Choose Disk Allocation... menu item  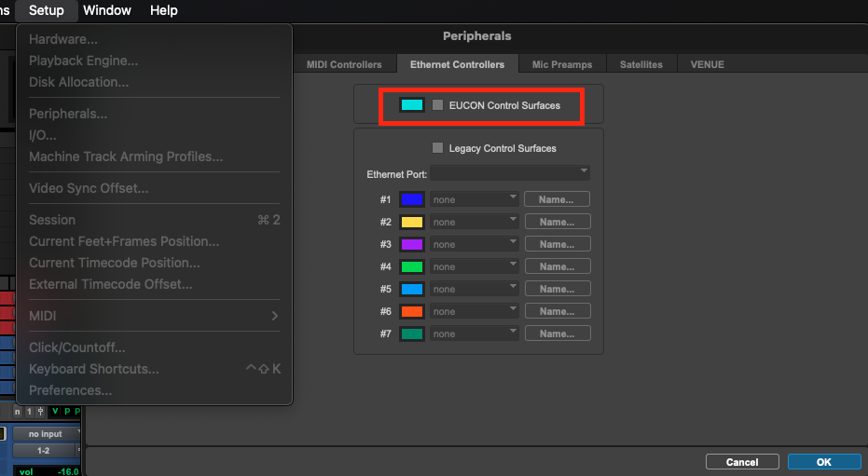[154, 82]
